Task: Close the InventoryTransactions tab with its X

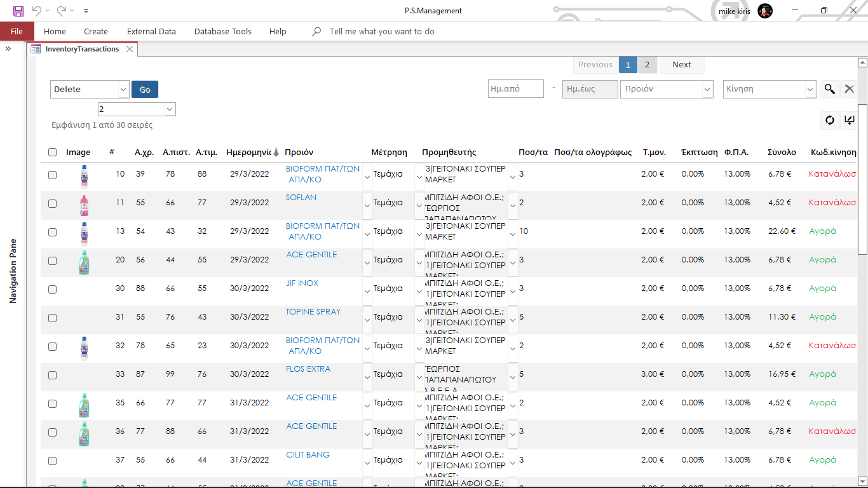Action: point(130,49)
